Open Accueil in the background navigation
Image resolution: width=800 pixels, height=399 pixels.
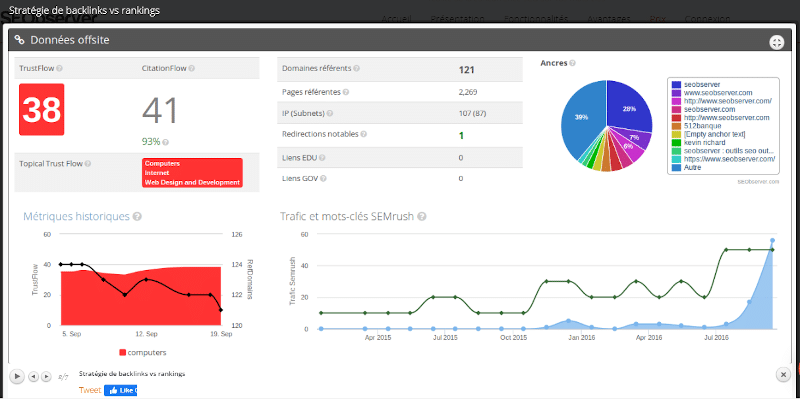396,18
